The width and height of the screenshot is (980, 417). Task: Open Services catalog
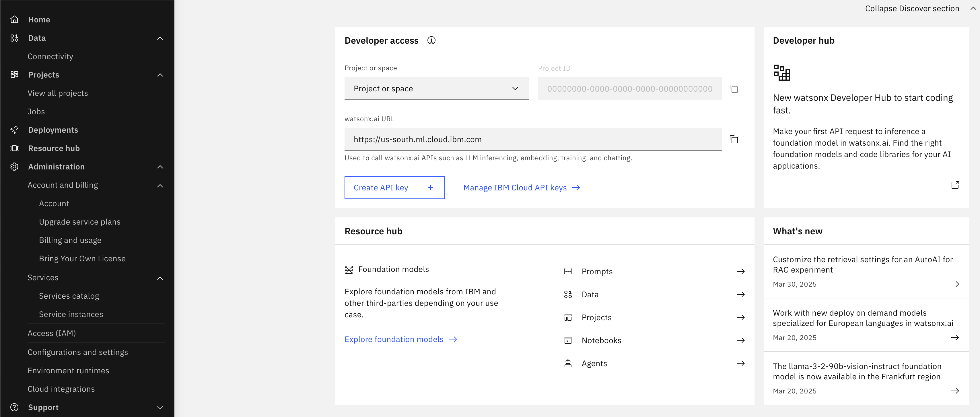[69, 296]
